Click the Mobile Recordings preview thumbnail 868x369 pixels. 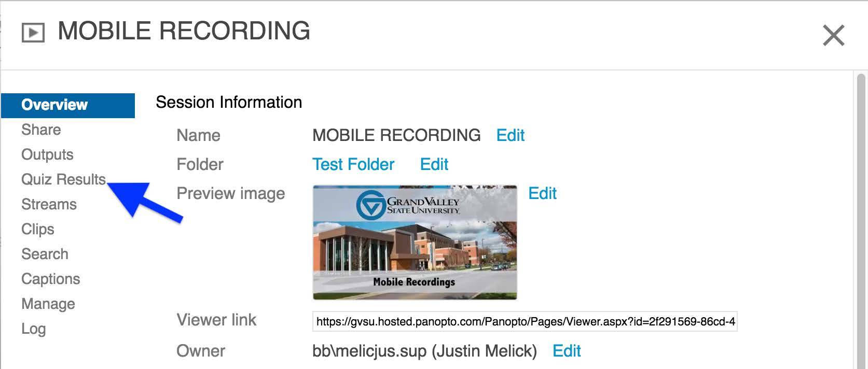[415, 242]
